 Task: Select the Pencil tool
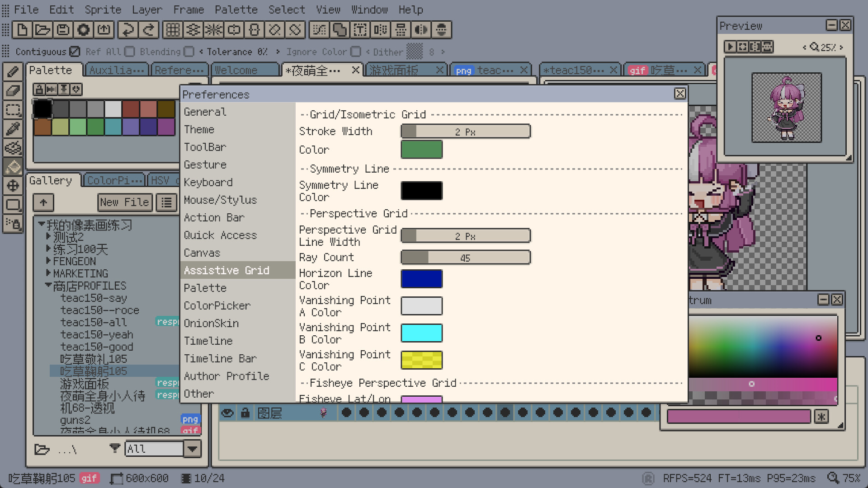(x=13, y=71)
